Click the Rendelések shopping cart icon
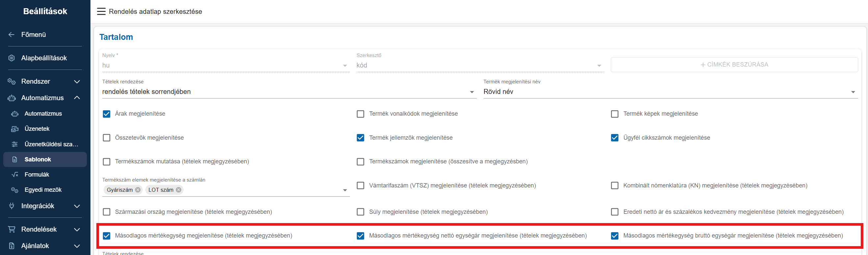This screenshot has width=868, height=255. 12,229
